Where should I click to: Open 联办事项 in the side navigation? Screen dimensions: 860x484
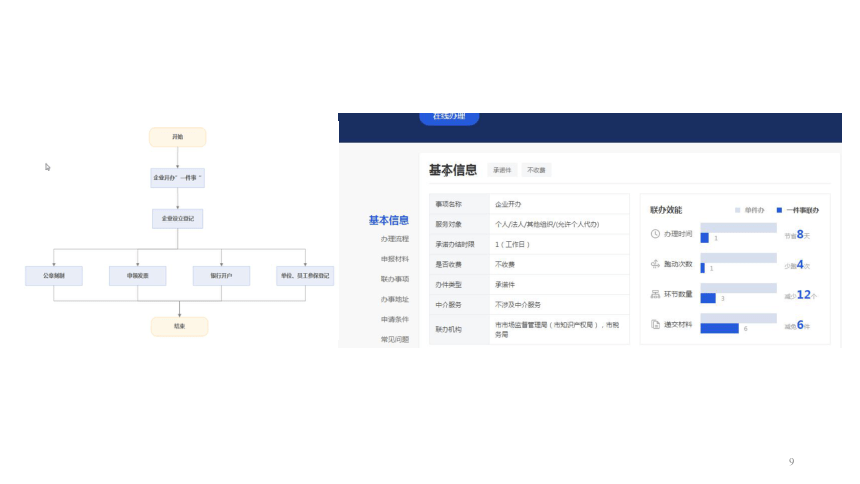coord(395,279)
